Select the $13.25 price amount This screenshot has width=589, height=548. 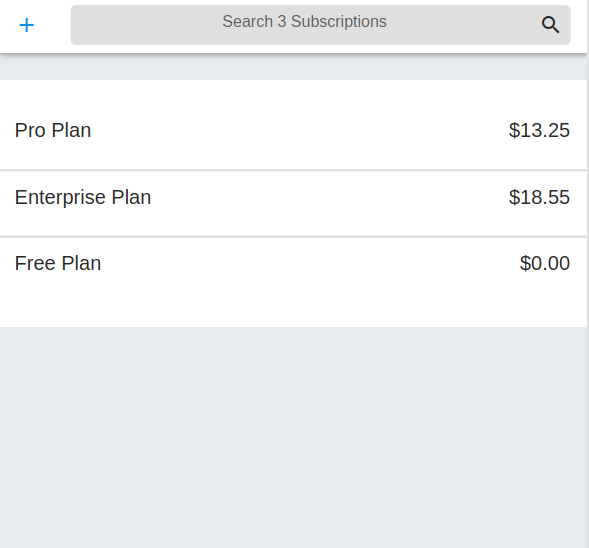coord(539,130)
